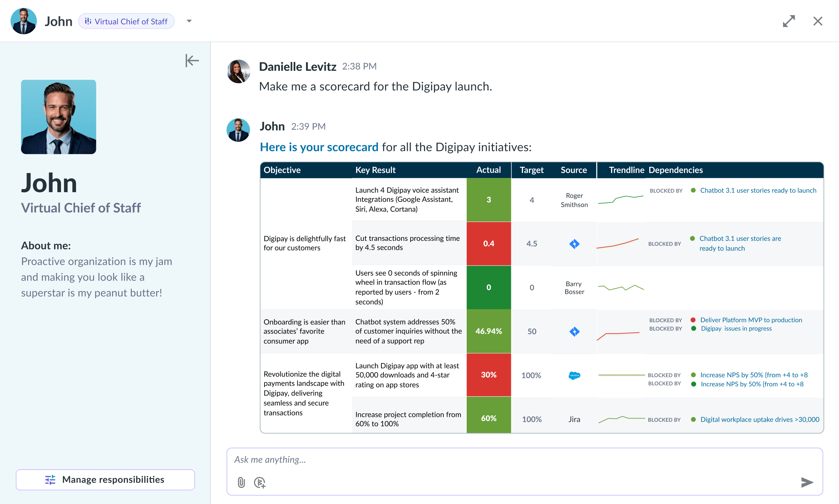This screenshot has height=504, width=839.
Task: Click John's avatar in the header
Action: (24, 21)
